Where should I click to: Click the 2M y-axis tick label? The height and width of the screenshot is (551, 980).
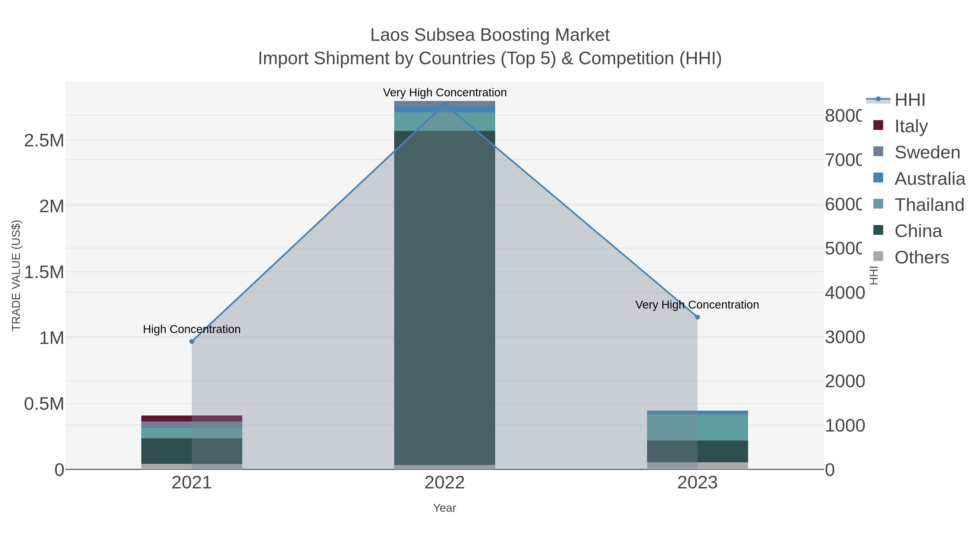tap(52, 207)
